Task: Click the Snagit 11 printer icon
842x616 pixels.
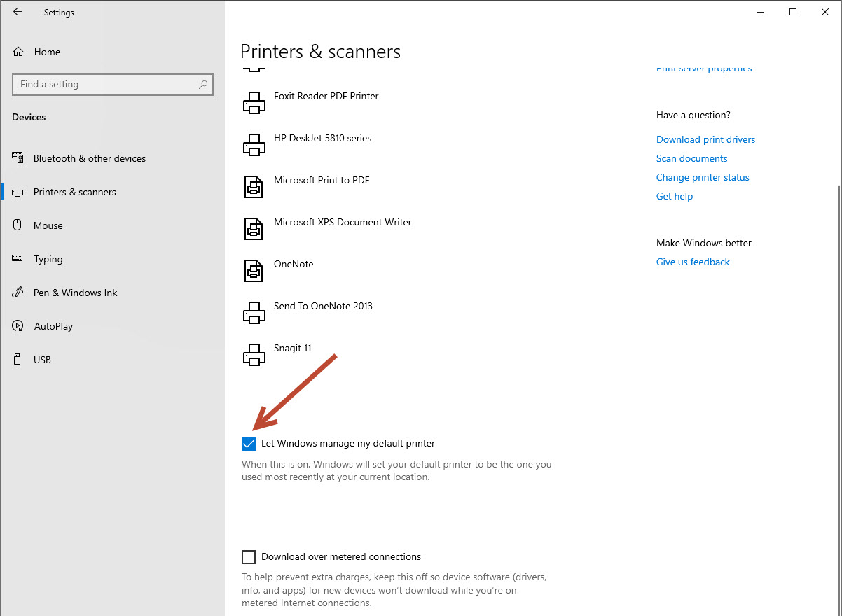Action: pyautogui.click(x=254, y=356)
